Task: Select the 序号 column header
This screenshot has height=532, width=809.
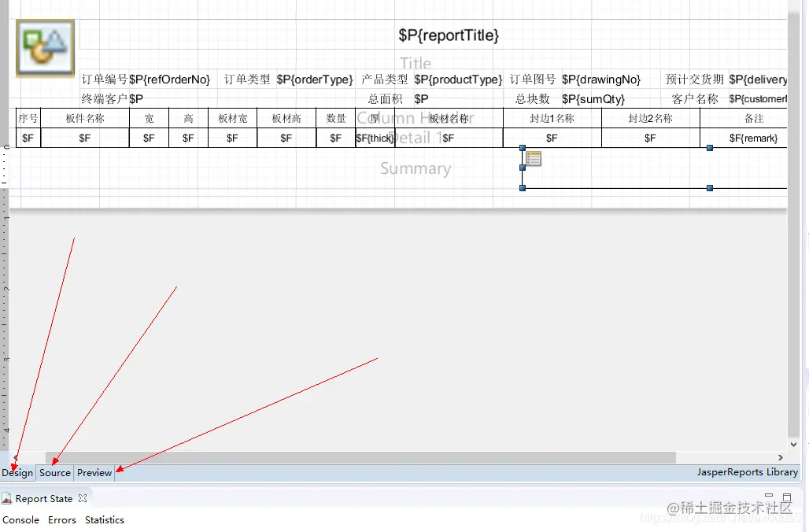Action: tap(28, 118)
